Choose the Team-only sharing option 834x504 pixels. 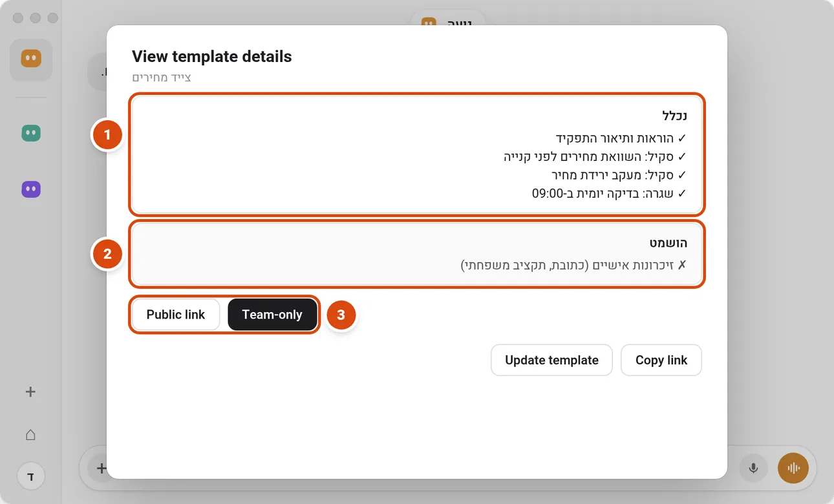pyautogui.click(x=272, y=315)
